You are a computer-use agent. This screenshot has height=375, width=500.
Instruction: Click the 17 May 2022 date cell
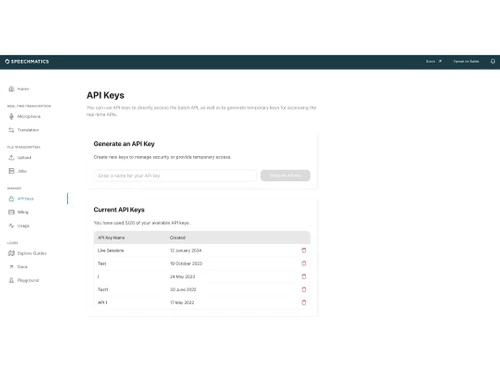coord(182,302)
